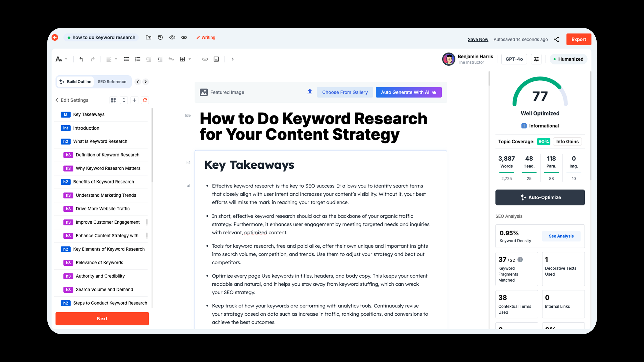Image resolution: width=644 pixels, height=362 pixels.
Task: Click the upload featured image icon
Action: pos(309,92)
